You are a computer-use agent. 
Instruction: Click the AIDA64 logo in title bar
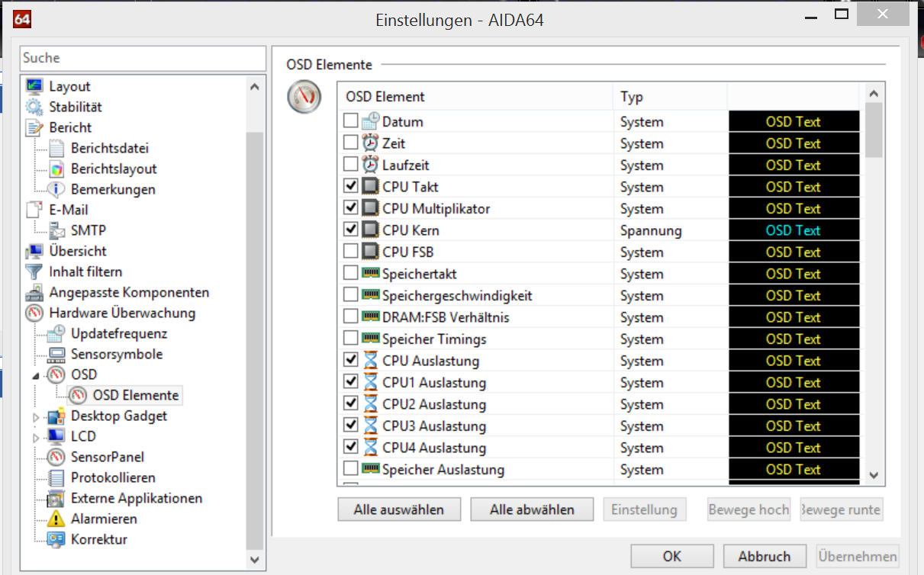click(22, 18)
